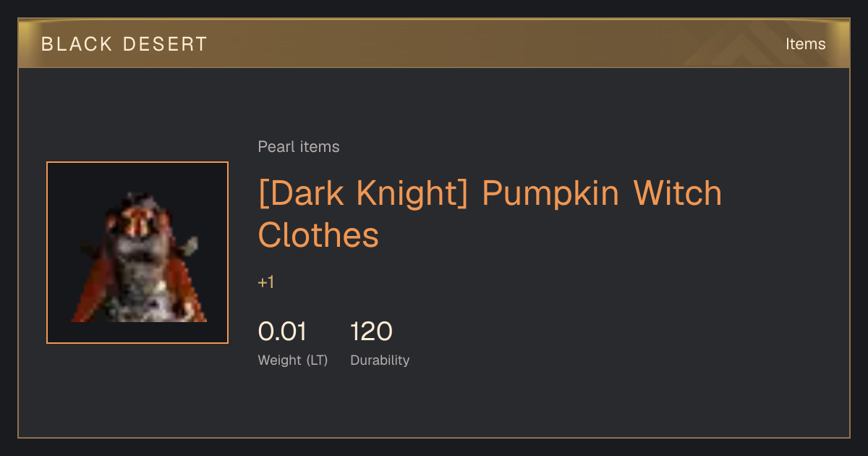This screenshot has height=456, width=868.
Task: Click the faded chevron emblem in the header
Action: 745,45
